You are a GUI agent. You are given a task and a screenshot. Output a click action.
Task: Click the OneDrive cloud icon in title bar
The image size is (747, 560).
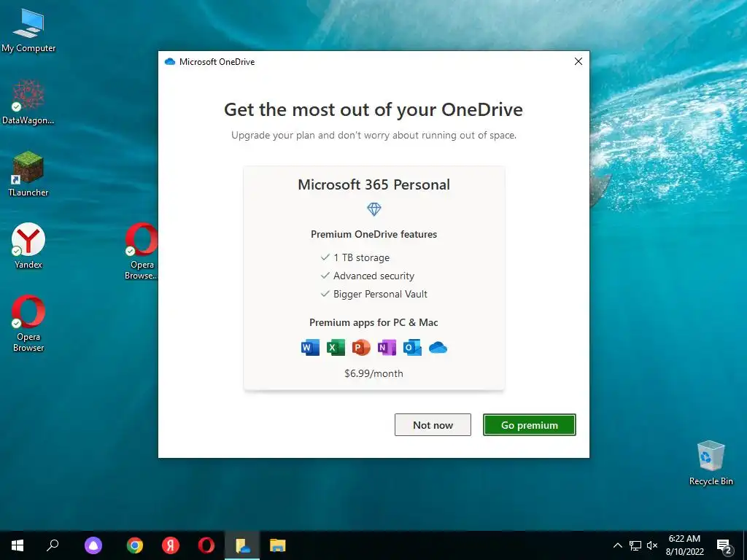click(x=170, y=62)
